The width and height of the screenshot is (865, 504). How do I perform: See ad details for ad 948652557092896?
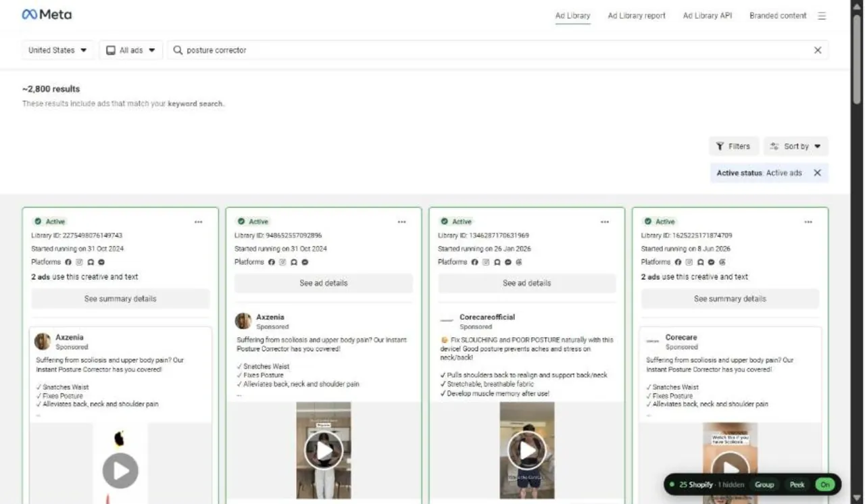(324, 283)
